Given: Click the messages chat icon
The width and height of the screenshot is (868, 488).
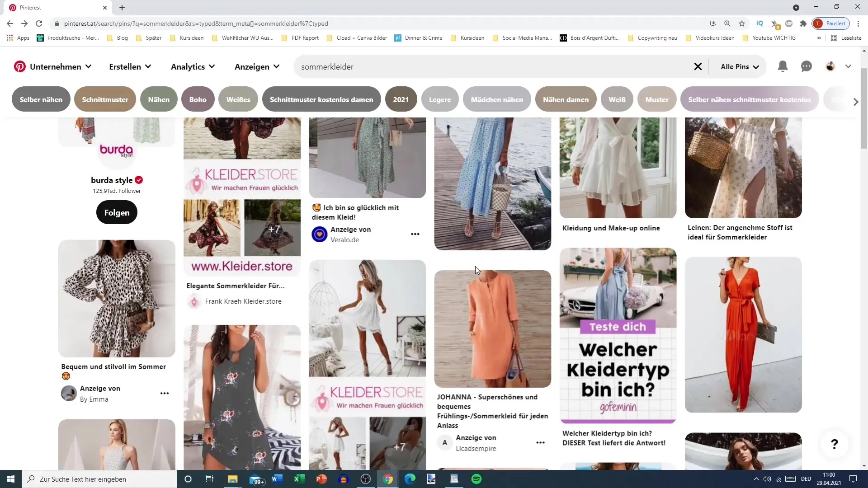Looking at the screenshot, I should [807, 66].
